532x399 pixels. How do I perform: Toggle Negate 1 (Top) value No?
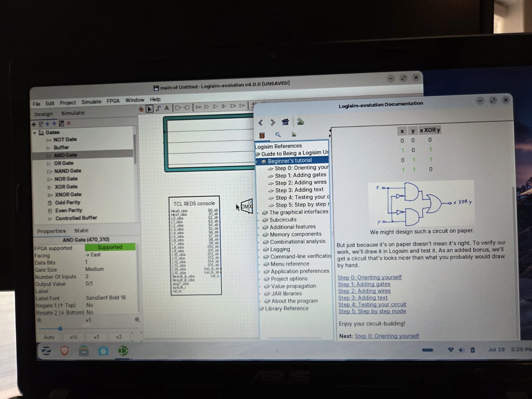[x=111, y=305]
